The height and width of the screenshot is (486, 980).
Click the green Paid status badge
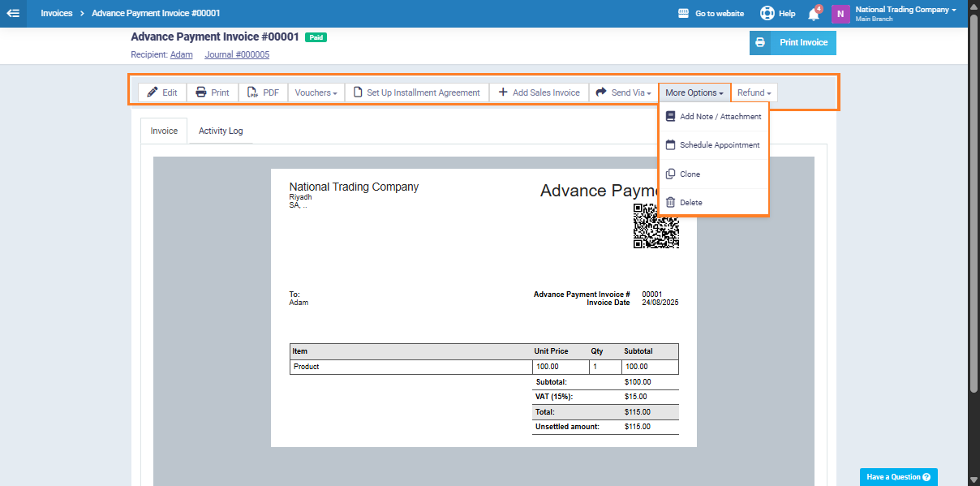coord(316,37)
